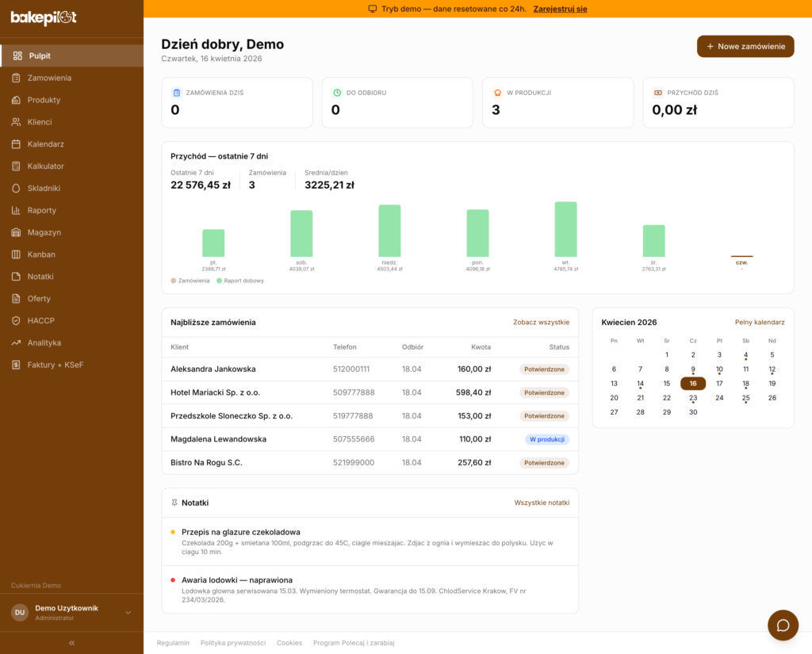
Task: Click Zobacz wszystkie orders link
Action: click(x=541, y=322)
